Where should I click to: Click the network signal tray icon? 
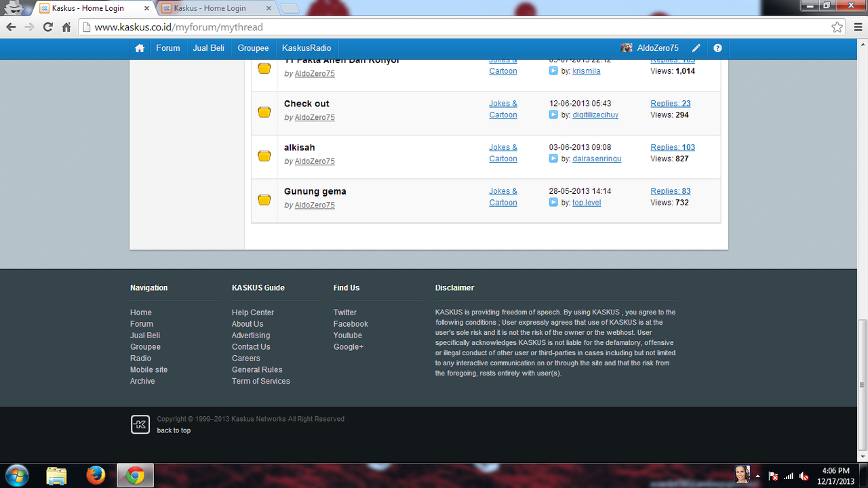788,476
